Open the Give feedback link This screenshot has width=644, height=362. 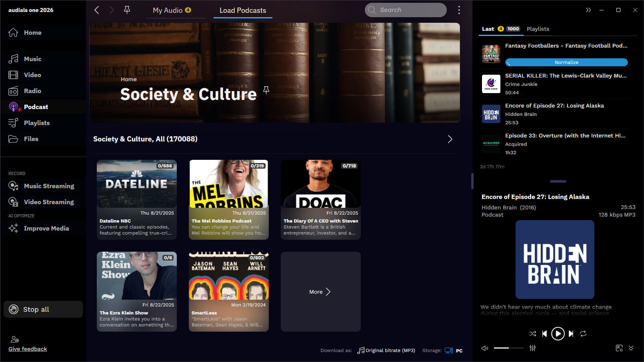28,349
